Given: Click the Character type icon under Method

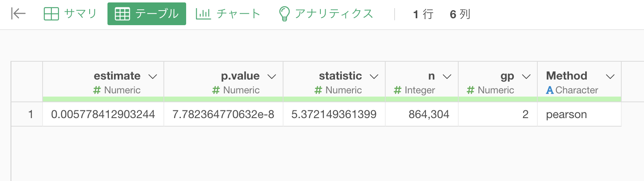Looking at the screenshot, I should [x=550, y=90].
